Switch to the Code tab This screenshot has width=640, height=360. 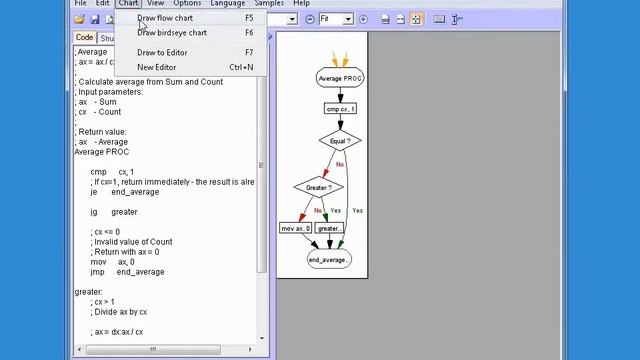(x=84, y=38)
